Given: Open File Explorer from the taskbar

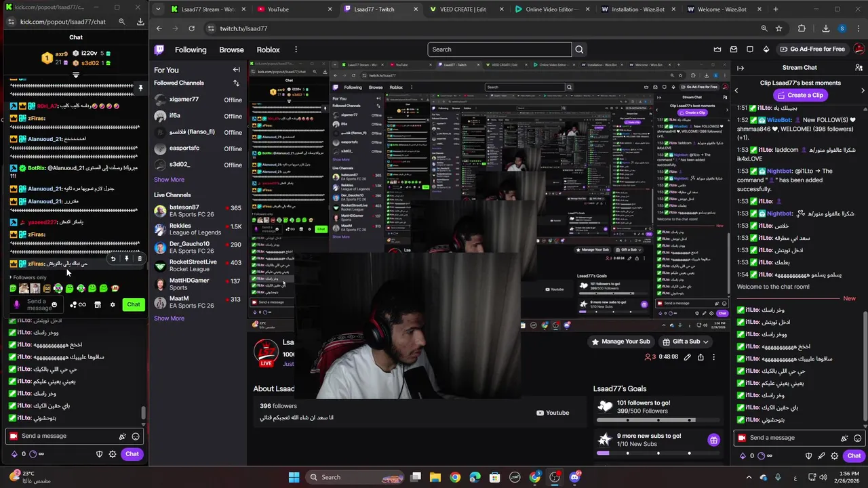Looking at the screenshot, I should pyautogui.click(x=435, y=477).
